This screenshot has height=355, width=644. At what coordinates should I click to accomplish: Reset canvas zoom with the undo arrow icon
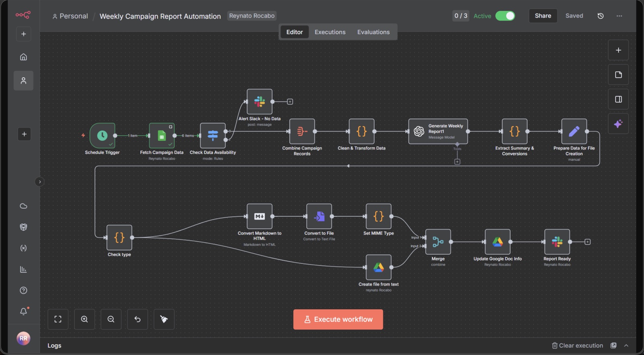pyautogui.click(x=138, y=319)
